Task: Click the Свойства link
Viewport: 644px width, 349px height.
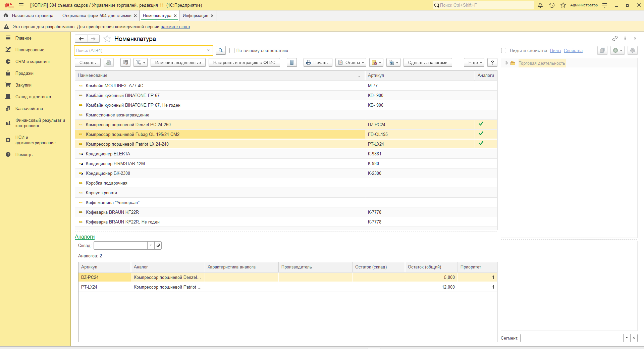Action: pyautogui.click(x=573, y=50)
